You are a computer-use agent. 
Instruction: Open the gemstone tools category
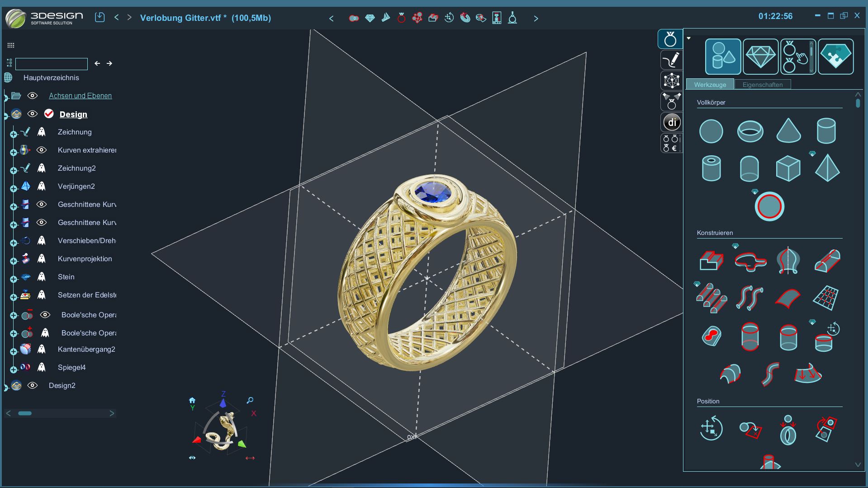pos(760,57)
